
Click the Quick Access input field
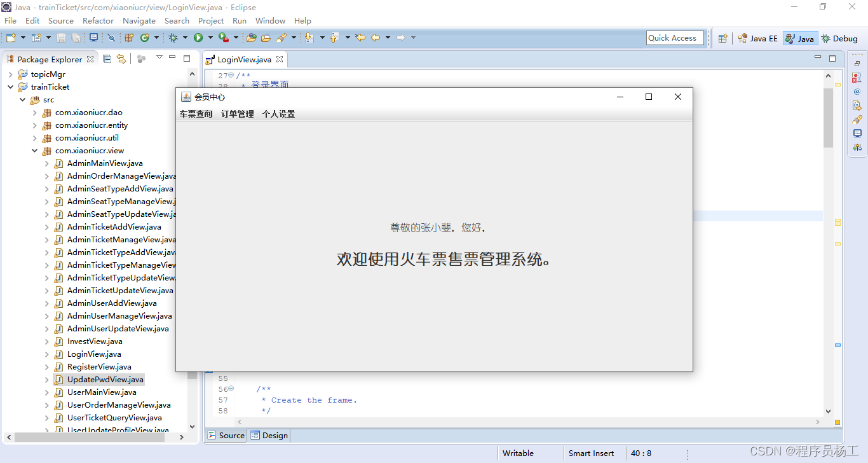(x=674, y=38)
